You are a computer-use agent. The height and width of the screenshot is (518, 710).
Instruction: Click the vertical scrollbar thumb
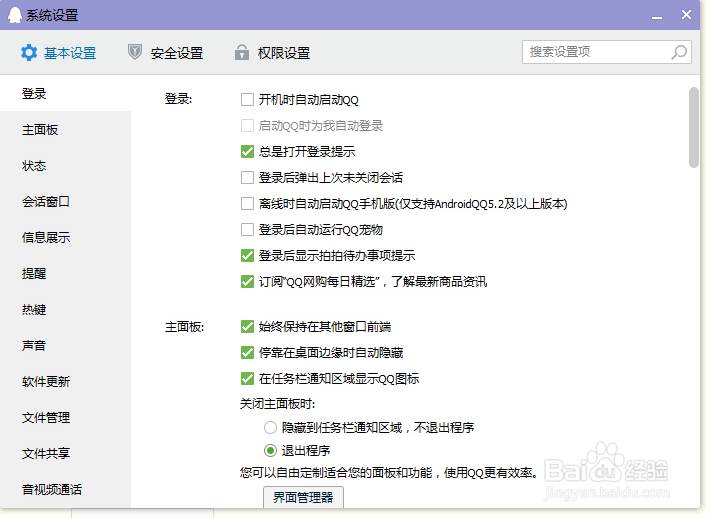pos(694,128)
